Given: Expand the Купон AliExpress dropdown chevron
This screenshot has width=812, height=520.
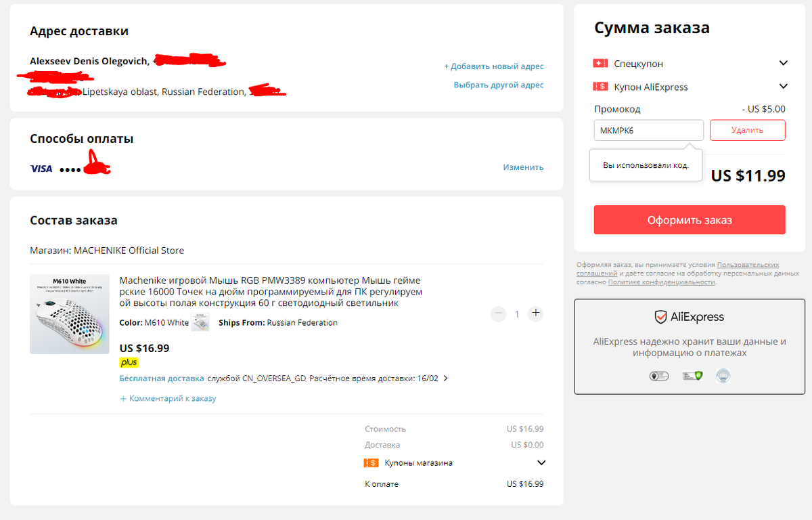Looking at the screenshot, I should pos(784,87).
